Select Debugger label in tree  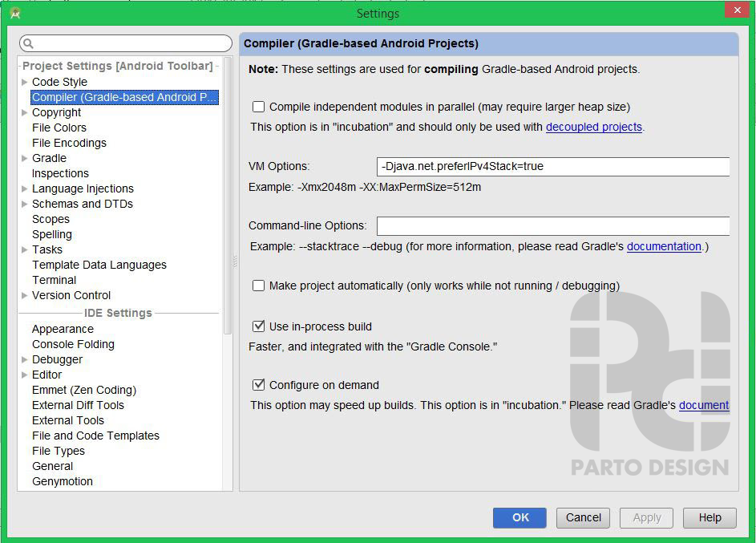click(x=58, y=359)
